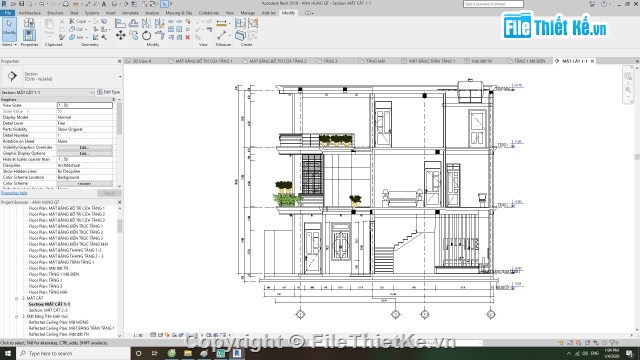Activate the Move tool
Viewport: 640px width, 360px height.
point(120,36)
